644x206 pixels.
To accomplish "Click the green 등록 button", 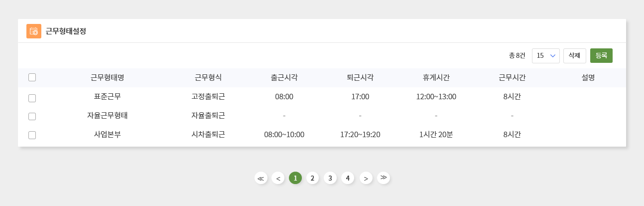I will (x=601, y=56).
